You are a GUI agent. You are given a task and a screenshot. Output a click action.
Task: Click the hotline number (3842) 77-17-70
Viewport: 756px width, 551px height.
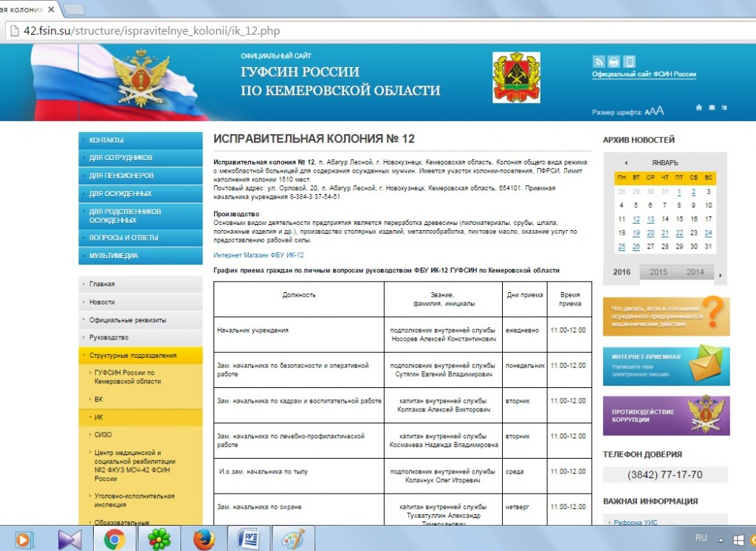pyautogui.click(x=665, y=475)
